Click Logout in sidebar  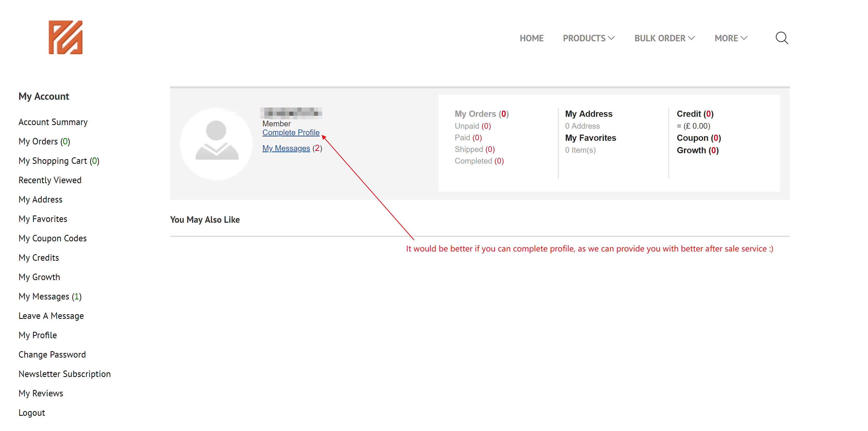32,413
